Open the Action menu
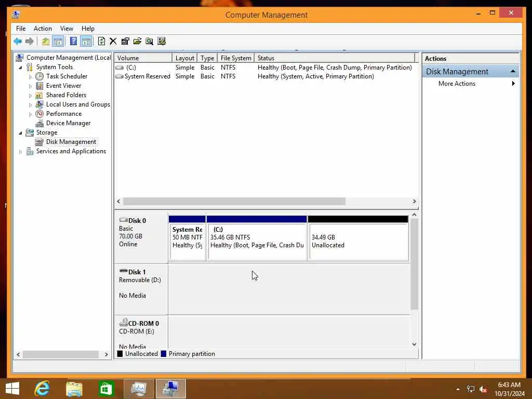The image size is (532, 399). point(43,29)
